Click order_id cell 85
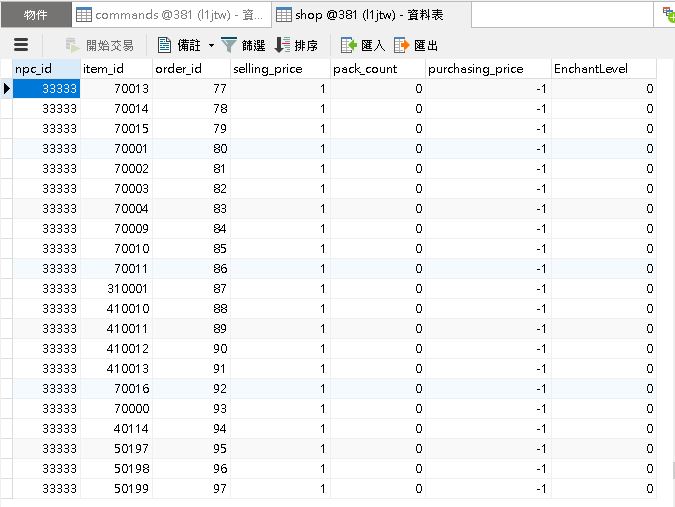The height and width of the screenshot is (507, 675). click(x=191, y=249)
